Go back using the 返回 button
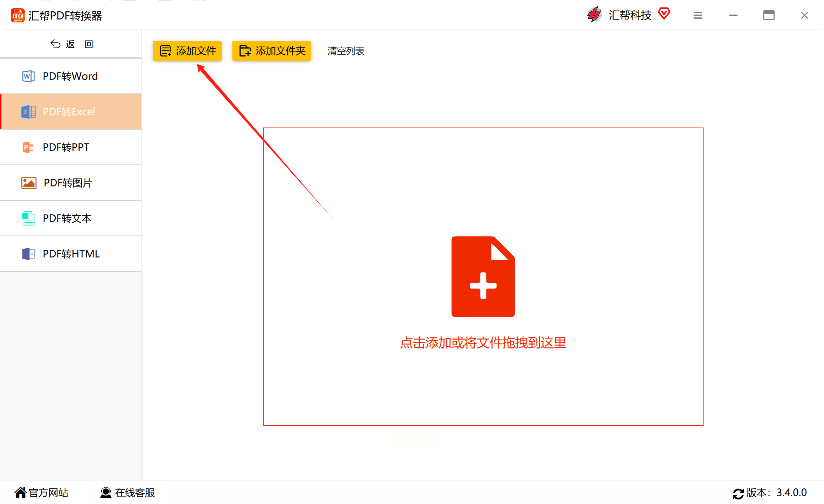Viewport: 824px width, 504px height. click(71, 44)
